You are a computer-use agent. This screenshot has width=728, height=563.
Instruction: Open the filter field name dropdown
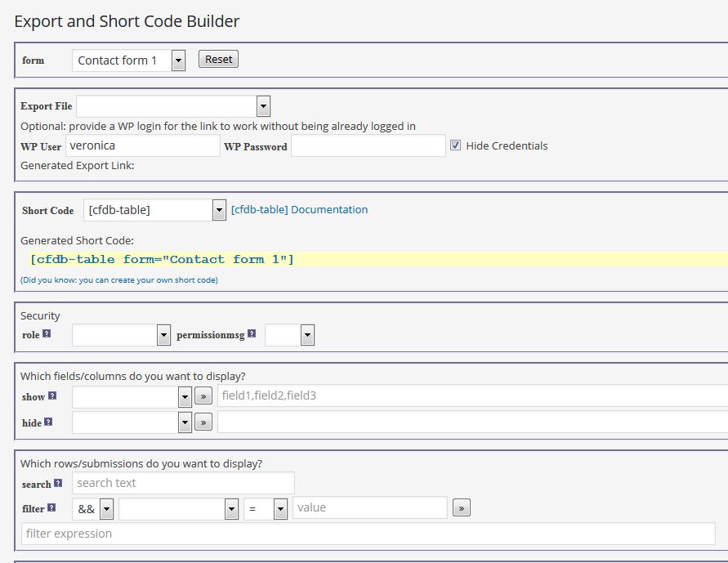click(178, 509)
